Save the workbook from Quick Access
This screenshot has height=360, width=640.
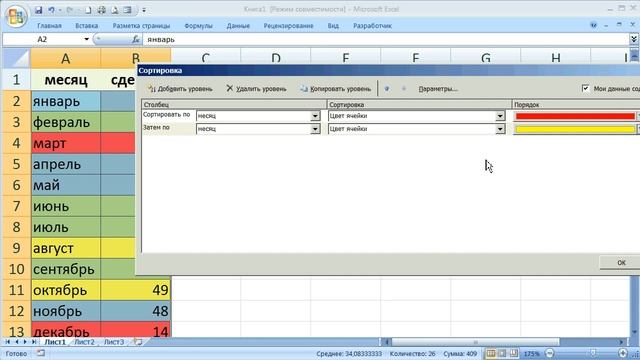38,10
